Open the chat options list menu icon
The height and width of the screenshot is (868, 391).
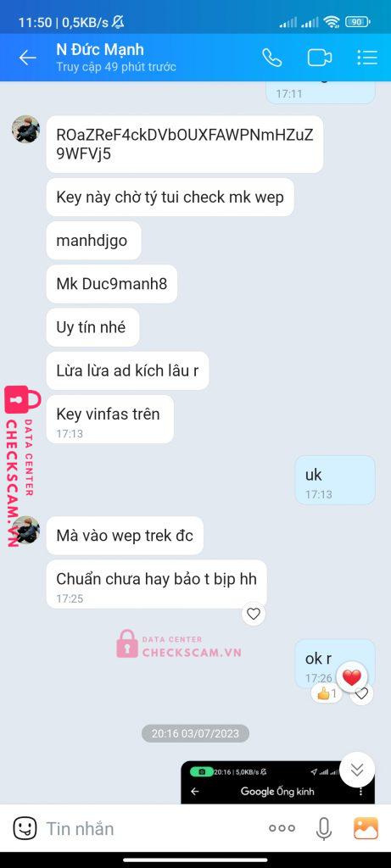[x=366, y=58]
